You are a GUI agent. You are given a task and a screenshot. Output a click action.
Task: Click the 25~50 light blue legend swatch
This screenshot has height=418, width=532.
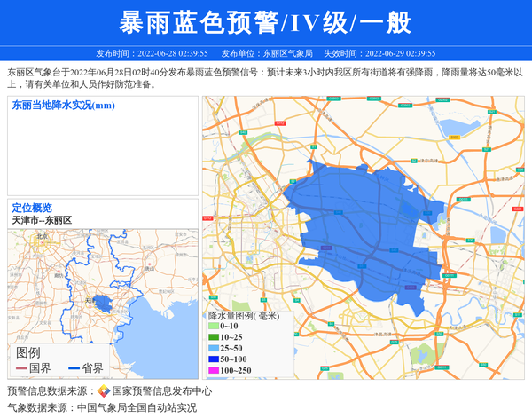pyautogui.click(x=214, y=349)
